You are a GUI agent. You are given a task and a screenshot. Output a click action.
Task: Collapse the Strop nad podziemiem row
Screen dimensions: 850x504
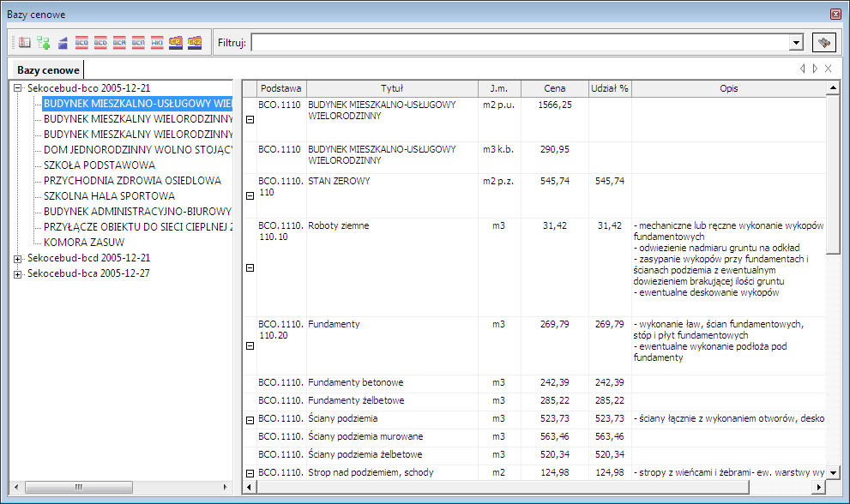click(x=250, y=474)
